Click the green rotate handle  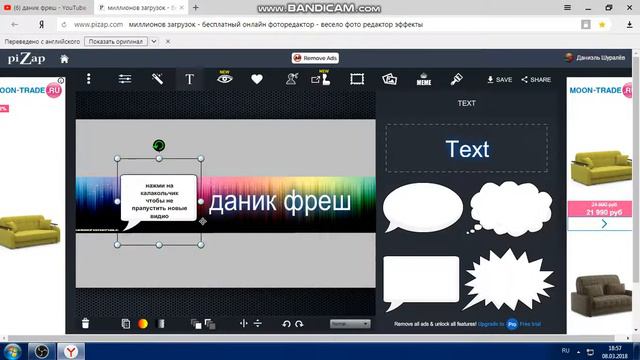tap(159, 145)
